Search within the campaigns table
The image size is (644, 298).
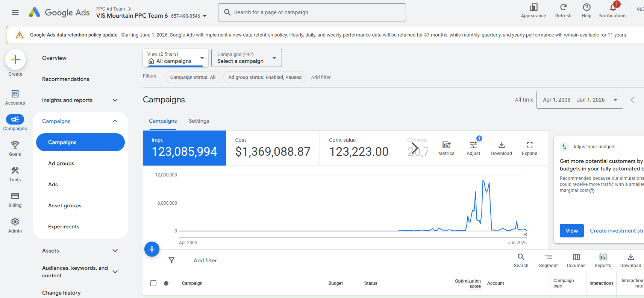tap(521, 260)
